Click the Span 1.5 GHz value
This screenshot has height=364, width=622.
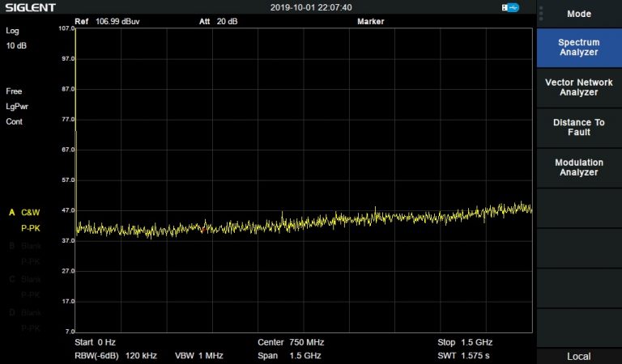(288, 356)
